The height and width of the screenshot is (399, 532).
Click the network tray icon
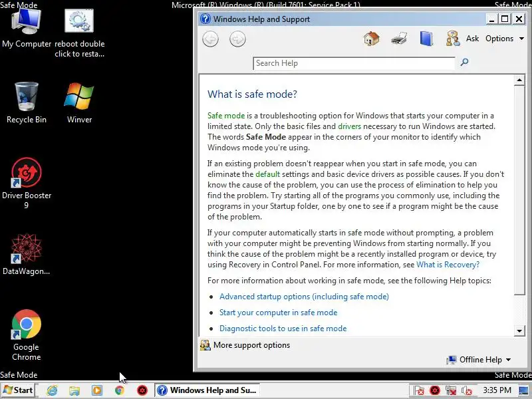[x=451, y=390]
